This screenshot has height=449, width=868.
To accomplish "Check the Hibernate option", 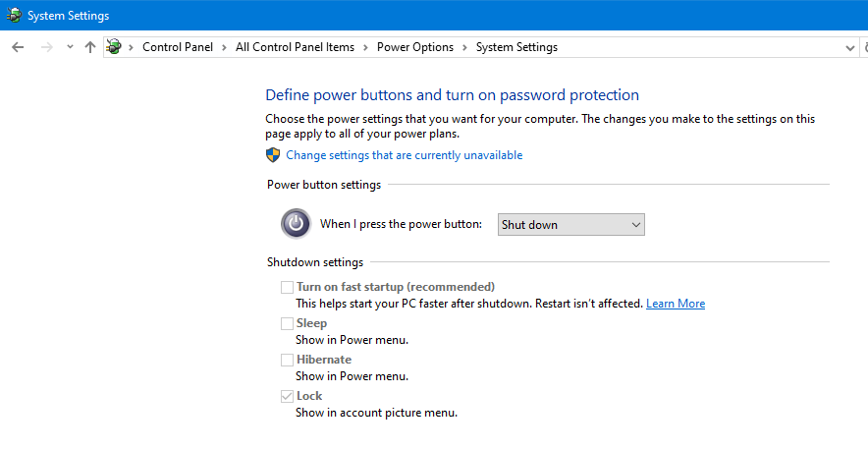I will tap(287, 360).
